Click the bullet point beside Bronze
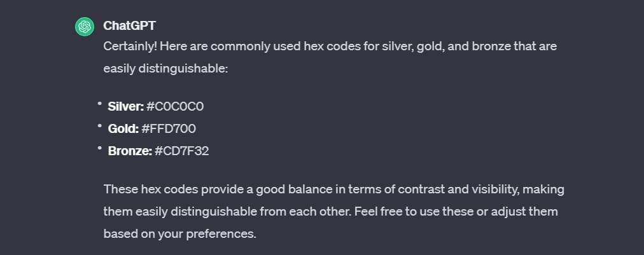Viewport: 644px width, 255px height. [99, 149]
